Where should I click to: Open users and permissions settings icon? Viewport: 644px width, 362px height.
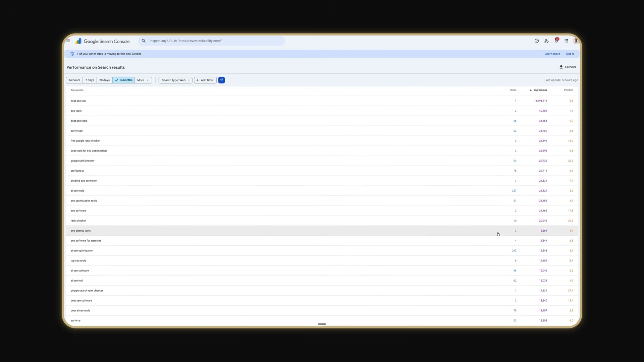click(546, 41)
